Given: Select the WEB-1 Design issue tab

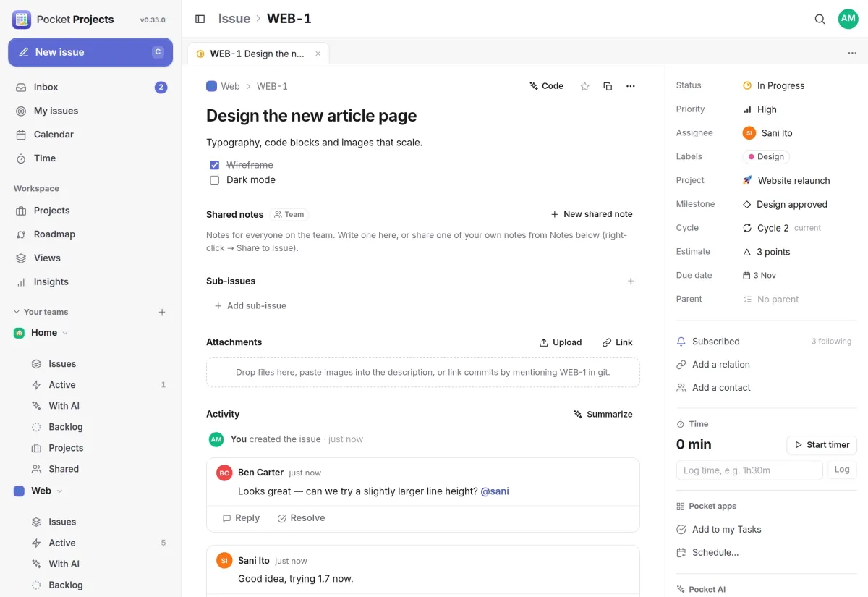Looking at the screenshot, I should [x=258, y=54].
